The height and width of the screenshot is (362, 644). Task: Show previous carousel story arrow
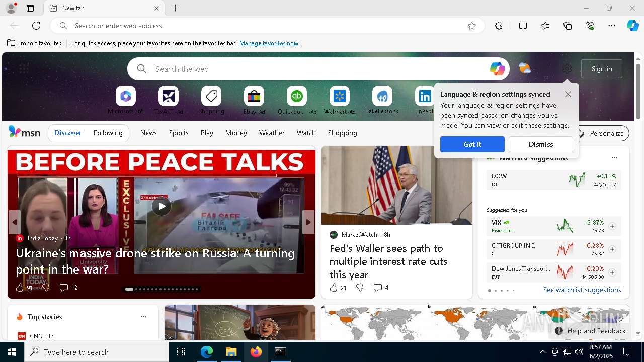point(14,222)
